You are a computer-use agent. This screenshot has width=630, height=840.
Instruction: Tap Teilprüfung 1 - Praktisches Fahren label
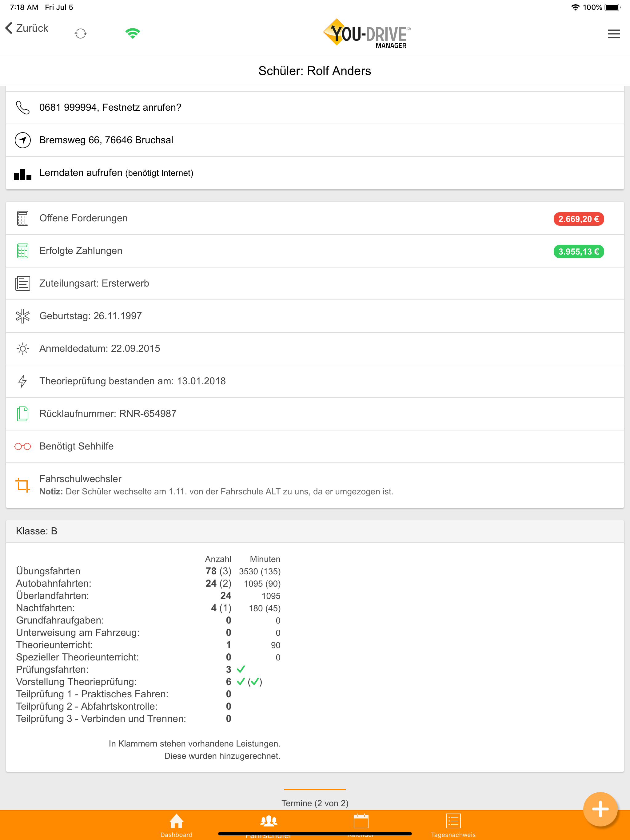[x=92, y=694]
